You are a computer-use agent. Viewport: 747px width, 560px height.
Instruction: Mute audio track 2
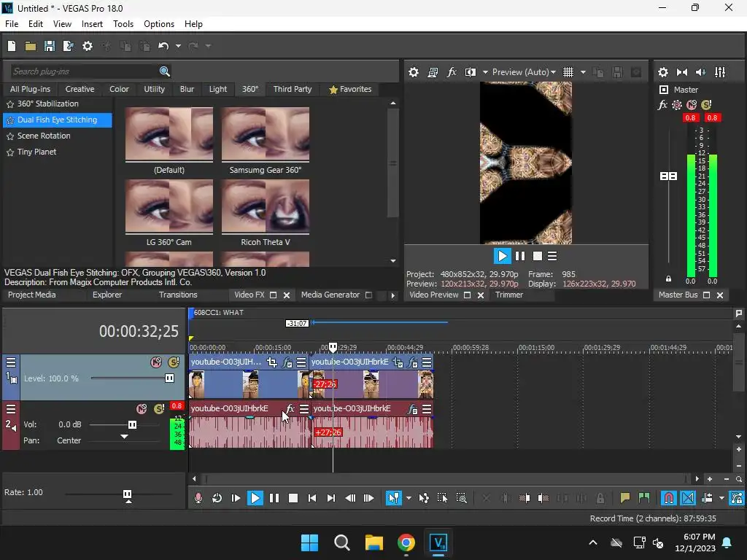142,408
